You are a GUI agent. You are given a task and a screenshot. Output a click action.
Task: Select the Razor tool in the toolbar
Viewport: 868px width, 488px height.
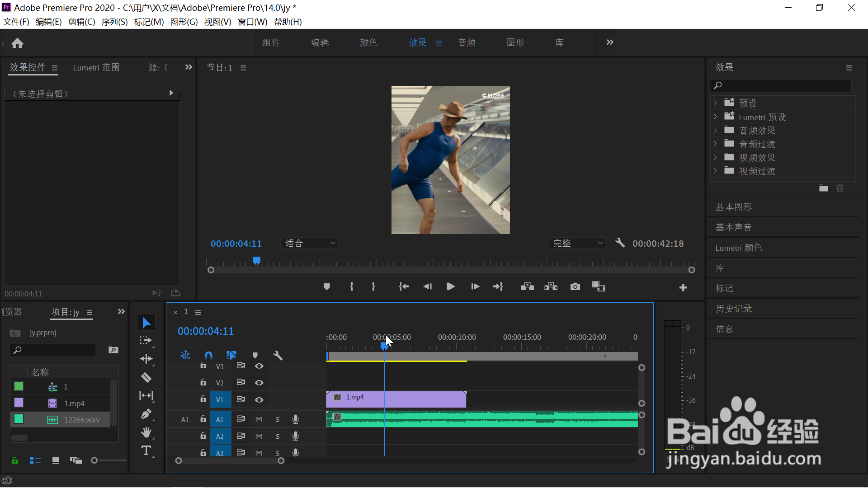(x=146, y=377)
